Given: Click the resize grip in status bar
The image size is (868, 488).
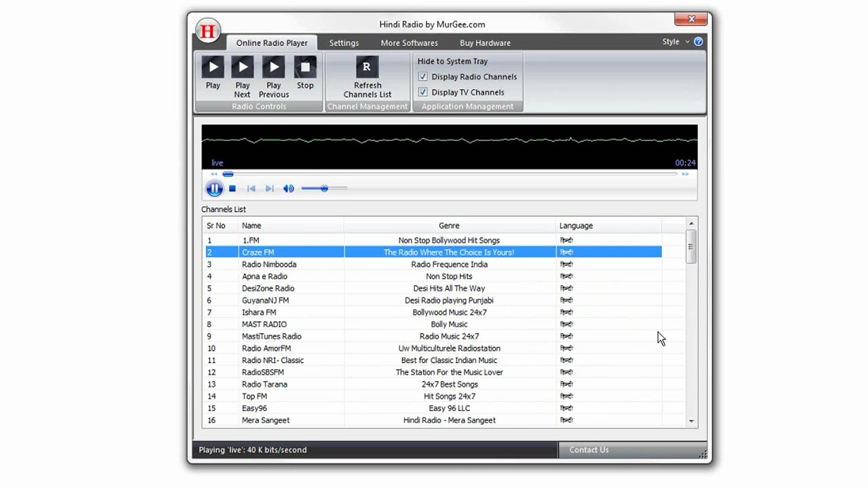Looking at the screenshot, I should tap(703, 454).
